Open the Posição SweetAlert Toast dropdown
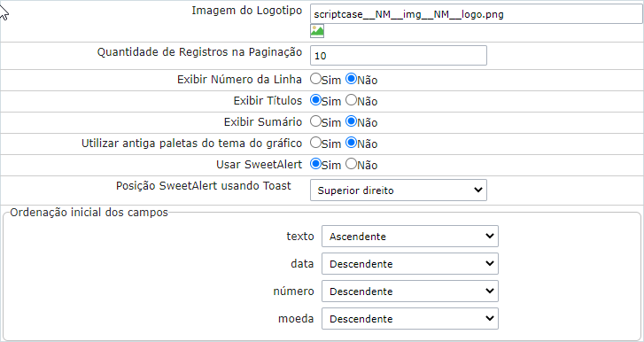Image resolution: width=644 pixels, height=342 pixels. point(399,190)
